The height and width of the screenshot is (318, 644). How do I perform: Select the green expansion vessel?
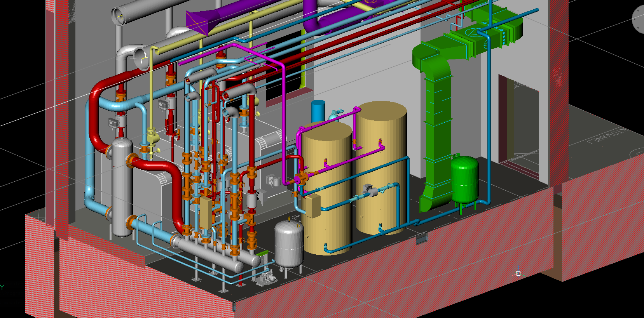[x=464, y=179]
